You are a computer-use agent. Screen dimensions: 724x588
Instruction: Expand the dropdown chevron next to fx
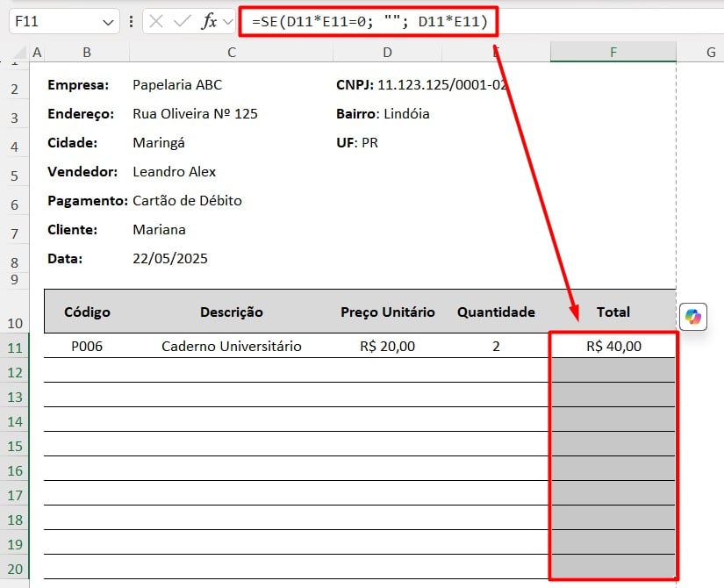coord(227,22)
